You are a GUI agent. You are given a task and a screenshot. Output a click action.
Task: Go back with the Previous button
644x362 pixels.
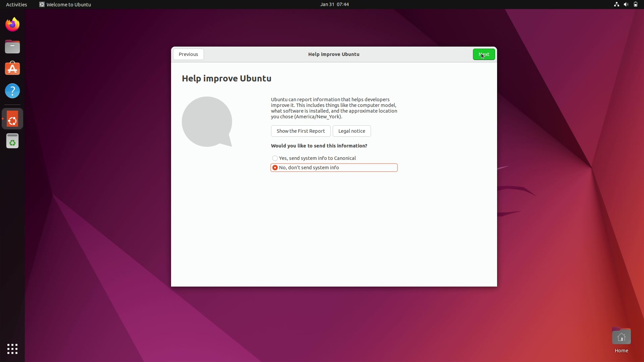(188, 54)
